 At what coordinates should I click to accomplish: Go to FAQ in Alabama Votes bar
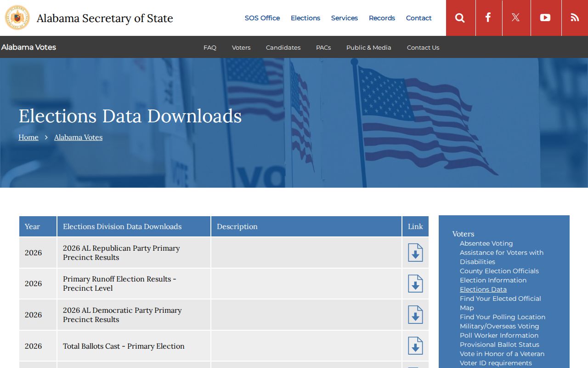210,47
